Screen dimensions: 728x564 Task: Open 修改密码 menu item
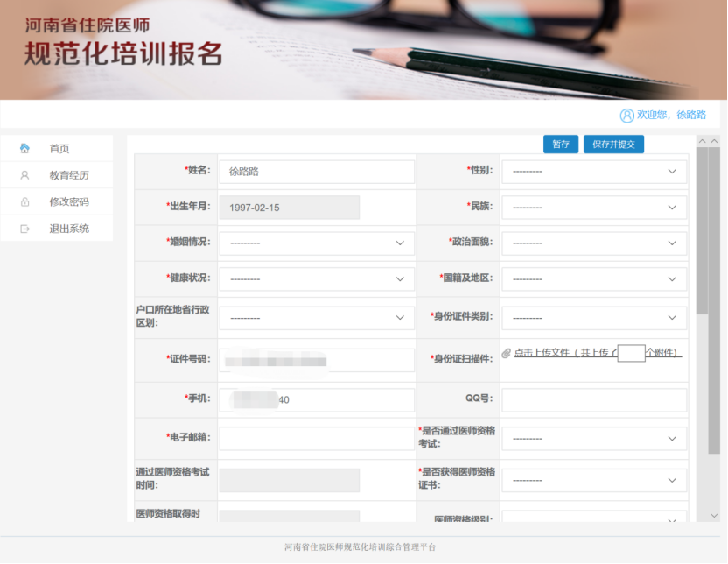click(x=69, y=202)
